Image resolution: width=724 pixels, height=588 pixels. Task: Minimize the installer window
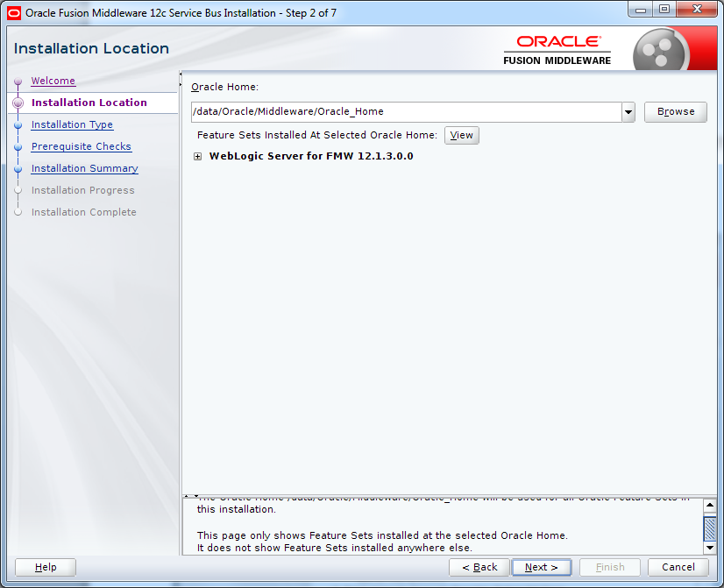[x=641, y=10]
